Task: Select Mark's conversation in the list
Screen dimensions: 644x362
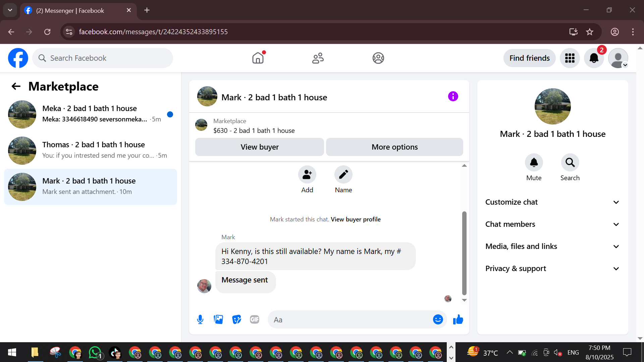Action: (x=91, y=187)
